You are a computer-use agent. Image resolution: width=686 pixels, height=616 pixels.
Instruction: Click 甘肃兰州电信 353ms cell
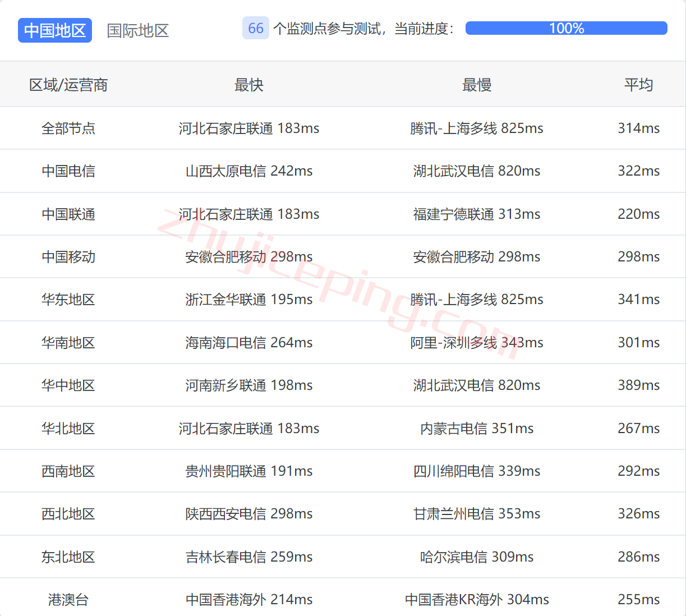(477, 513)
